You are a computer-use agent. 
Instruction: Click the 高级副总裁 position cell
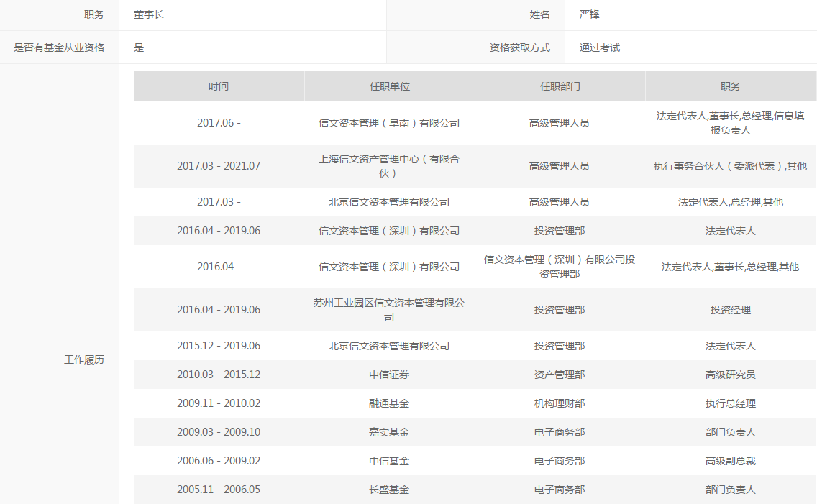(x=730, y=461)
